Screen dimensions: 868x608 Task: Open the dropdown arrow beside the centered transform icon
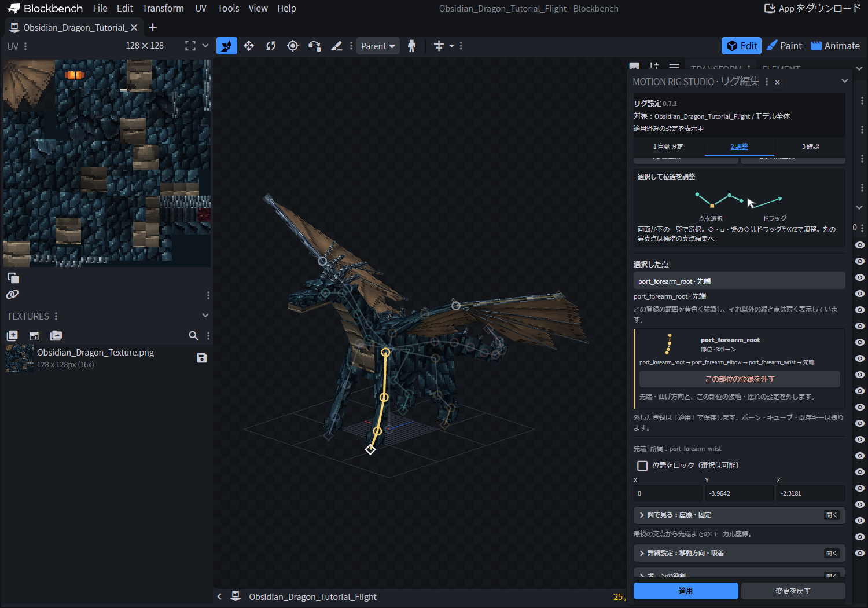click(451, 46)
